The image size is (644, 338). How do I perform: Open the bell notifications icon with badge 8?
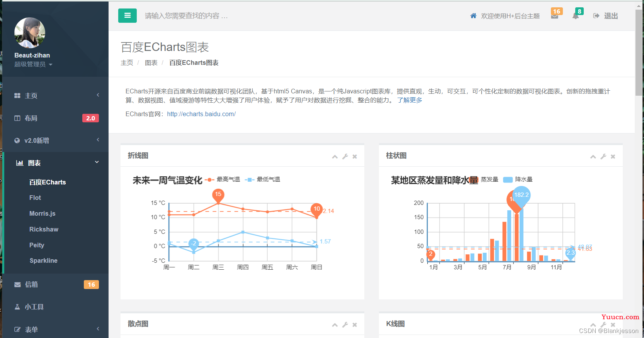(x=576, y=16)
